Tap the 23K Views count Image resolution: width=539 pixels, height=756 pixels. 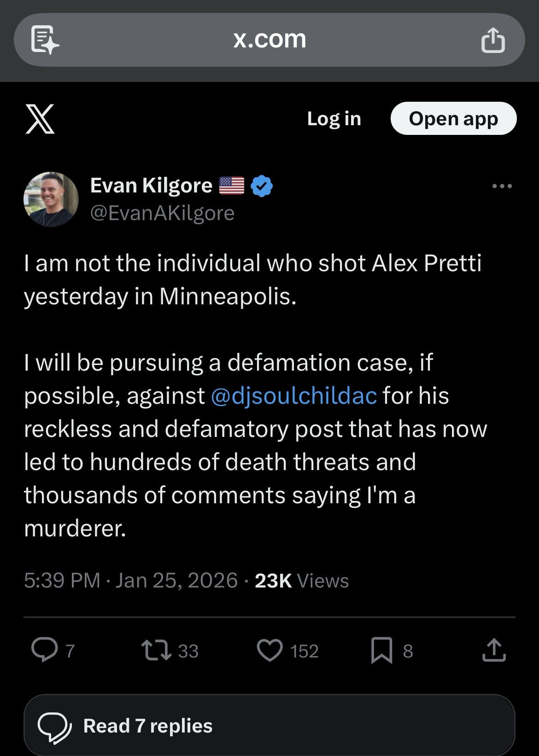pyautogui.click(x=302, y=580)
